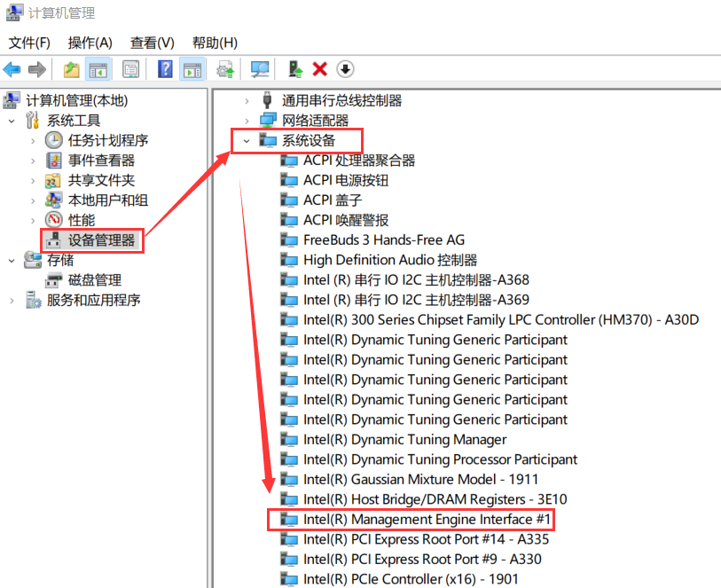Open the 帮助(H) menu
The width and height of the screenshot is (721, 588).
pos(215,43)
